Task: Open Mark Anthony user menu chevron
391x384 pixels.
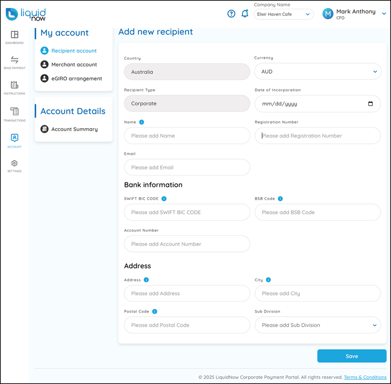Action: coord(384,14)
